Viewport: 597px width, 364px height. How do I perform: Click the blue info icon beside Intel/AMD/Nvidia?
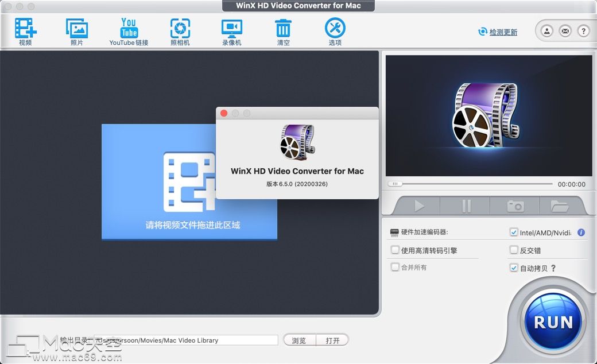point(580,233)
